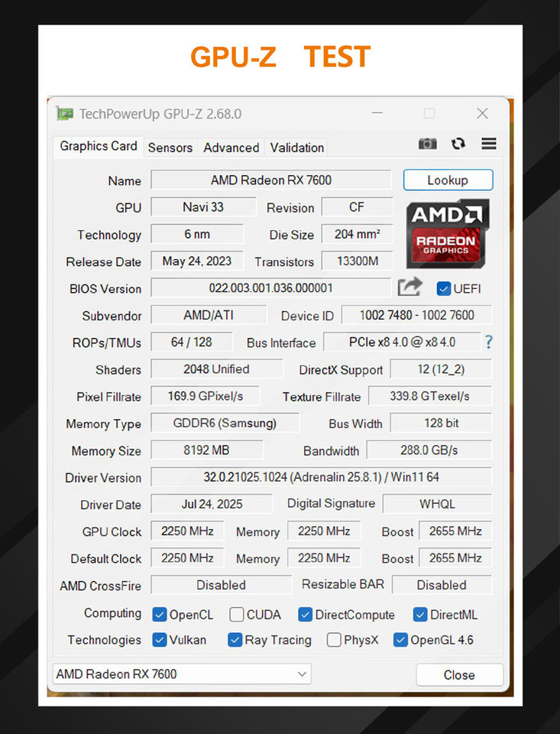The width and height of the screenshot is (560, 734).
Task: Click the GPU value Navi 33
Action: 203,207
